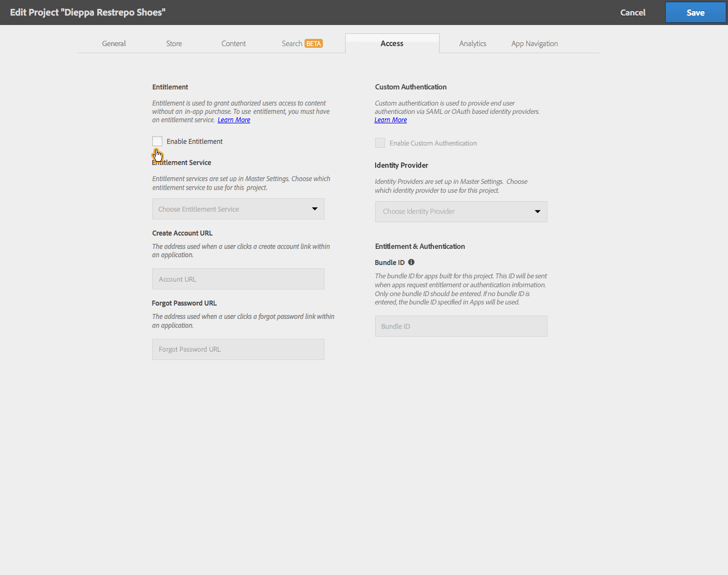
Task: Tick the Enable Custom Authentication checkbox
Action: point(380,143)
